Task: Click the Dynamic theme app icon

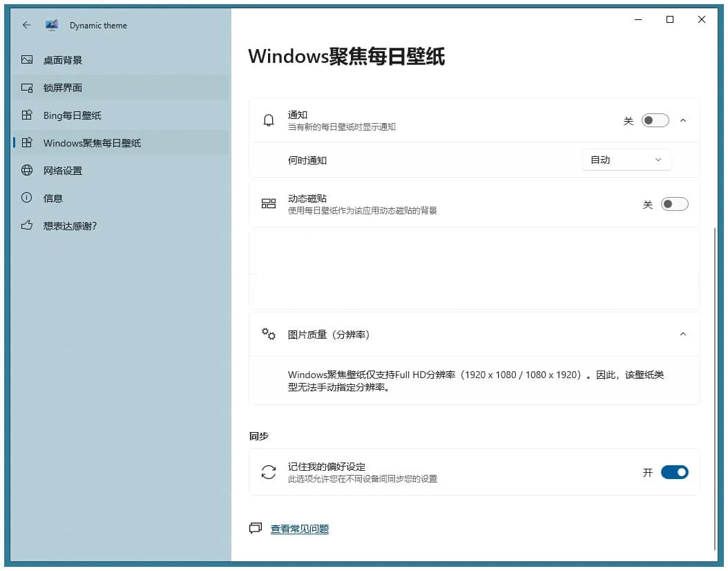Action: coord(52,25)
